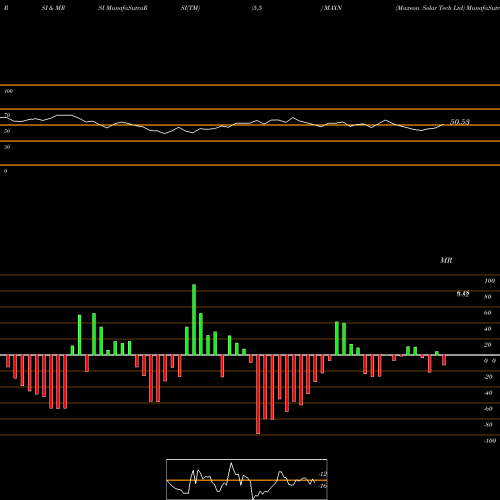The image size is (500, 500).
Task: Click the '30' label on the RSI axis
Action: (7, 147)
